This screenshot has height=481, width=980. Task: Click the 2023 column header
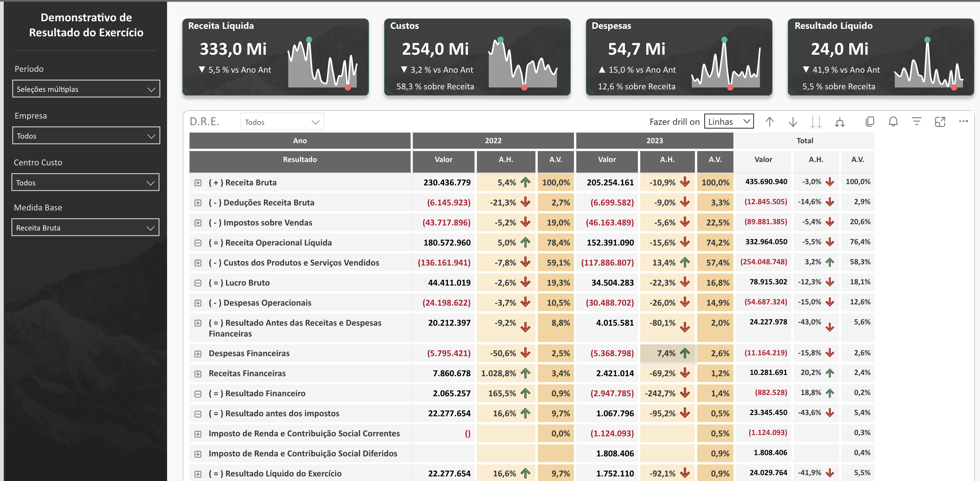[x=654, y=141]
